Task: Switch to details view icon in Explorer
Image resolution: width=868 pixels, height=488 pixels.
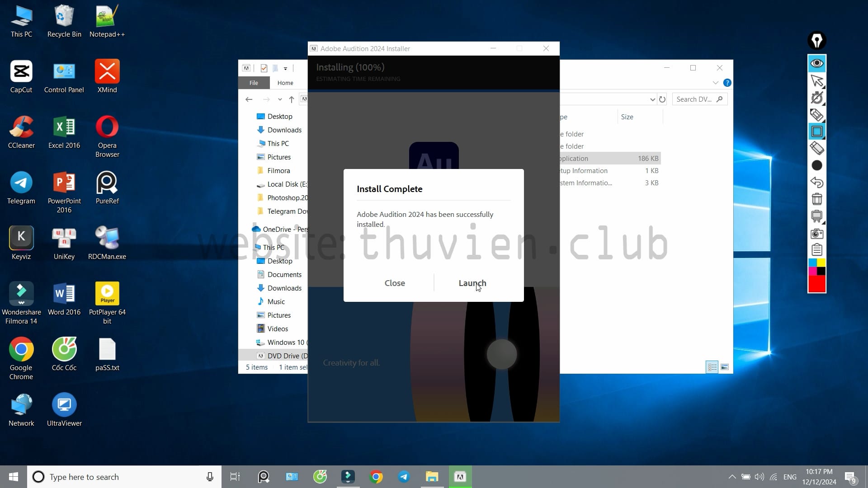Action: (x=712, y=367)
